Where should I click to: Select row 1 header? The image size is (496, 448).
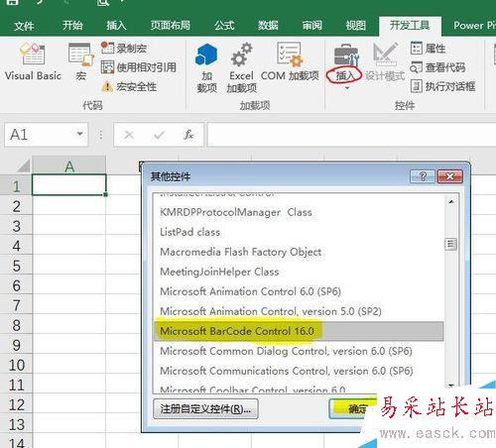16,185
